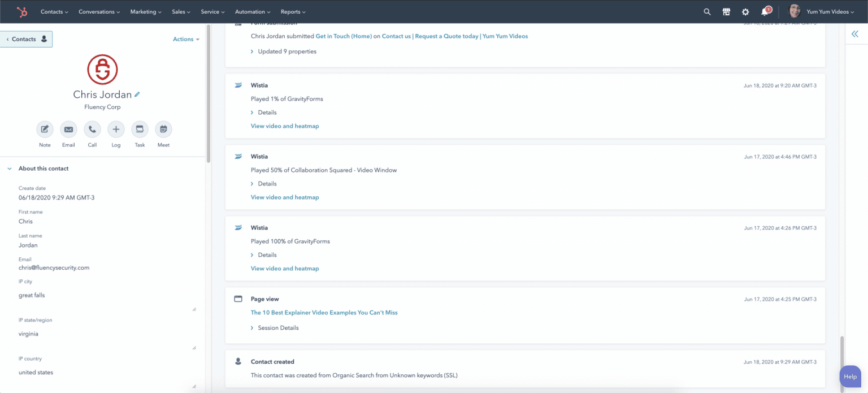Click the First name field value Chris
Screen dimensions: 868x393
point(26,222)
